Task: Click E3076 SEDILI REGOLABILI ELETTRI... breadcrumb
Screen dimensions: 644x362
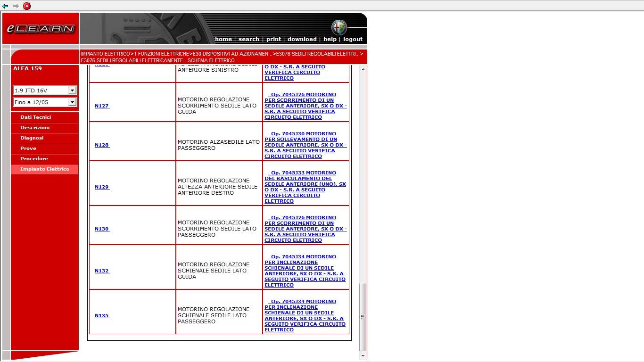Action: tap(318, 54)
